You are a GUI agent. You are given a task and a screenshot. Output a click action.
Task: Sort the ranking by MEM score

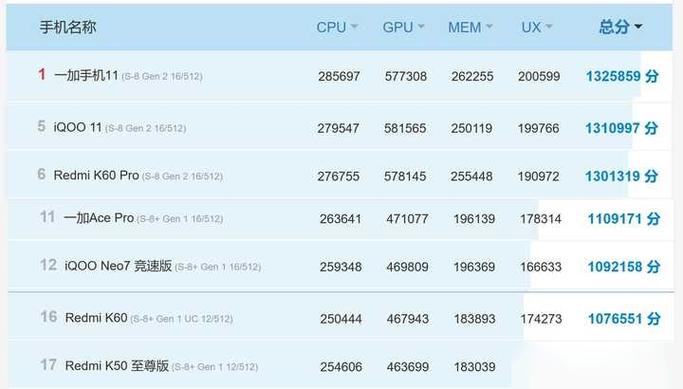point(470,27)
